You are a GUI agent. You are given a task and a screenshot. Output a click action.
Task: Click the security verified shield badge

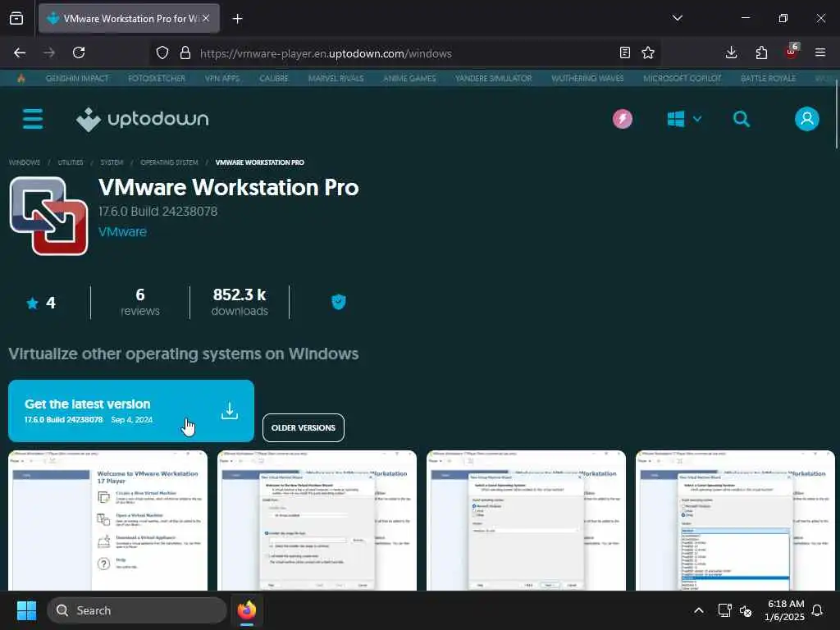339,302
